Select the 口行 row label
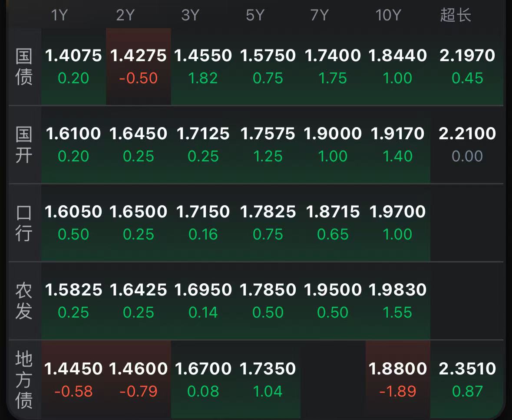The width and height of the screenshot is (512, 420). [24, 223]
